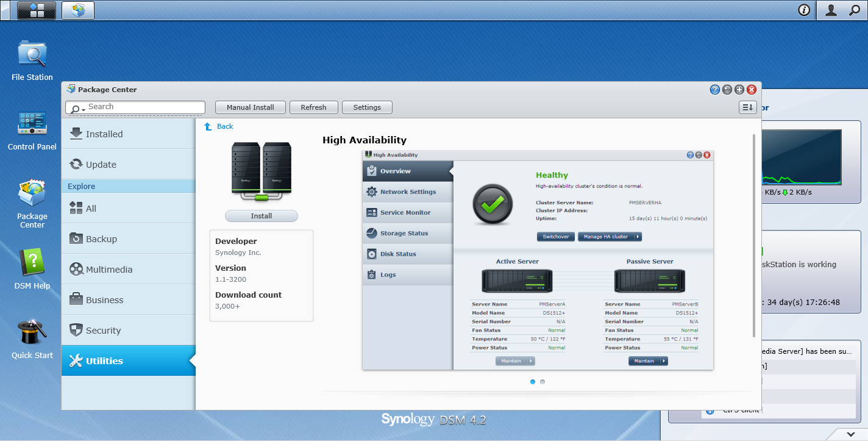This screenshot has width=868, height=441.
Task: Click the High Availability package title
Action: (365, 140)
